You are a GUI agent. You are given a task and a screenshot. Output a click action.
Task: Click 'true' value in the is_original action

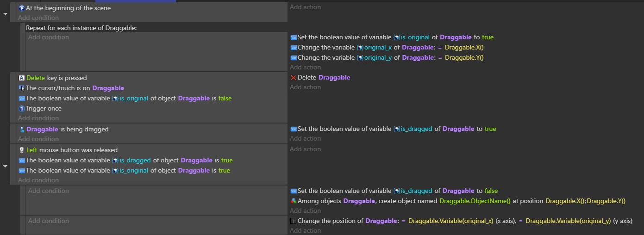point(488,37)
